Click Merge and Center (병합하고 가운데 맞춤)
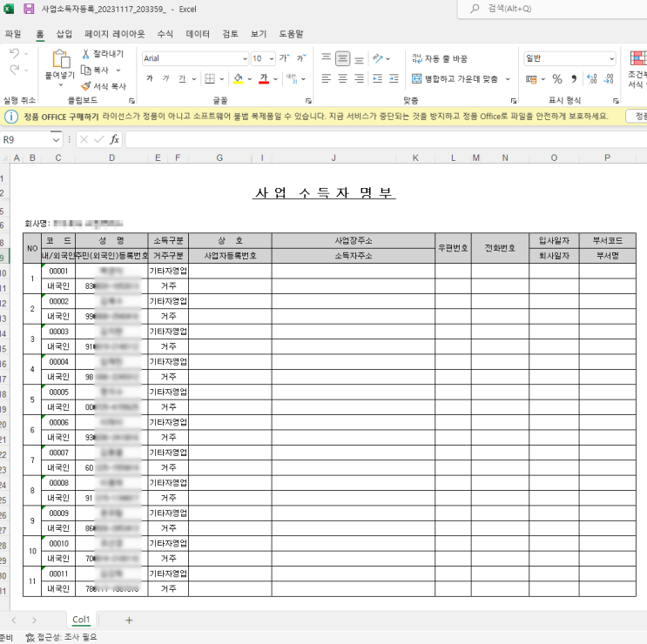The height and width of the screenshot is (644, 647). point(455,78)
